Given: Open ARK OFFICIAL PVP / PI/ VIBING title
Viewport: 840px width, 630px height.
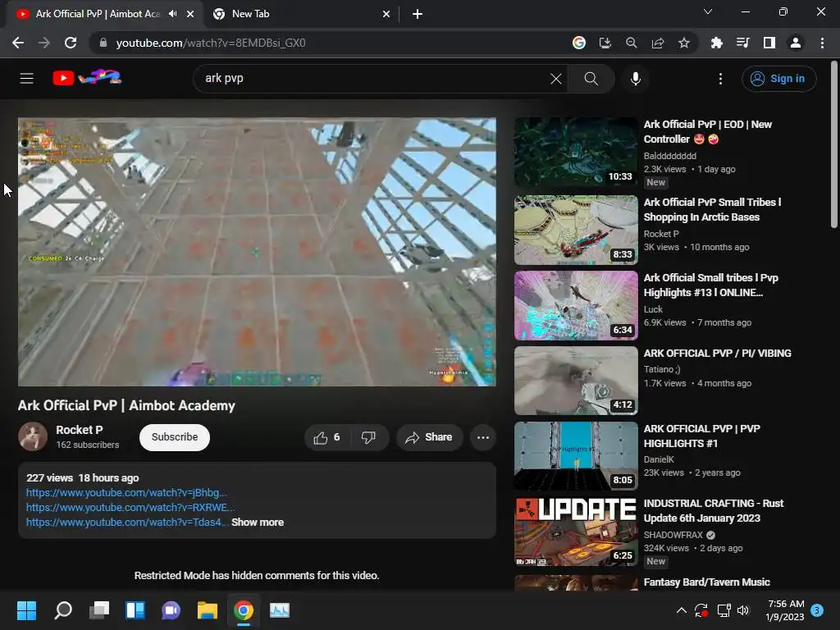Looking at the screenshot, I should point(717,354).
